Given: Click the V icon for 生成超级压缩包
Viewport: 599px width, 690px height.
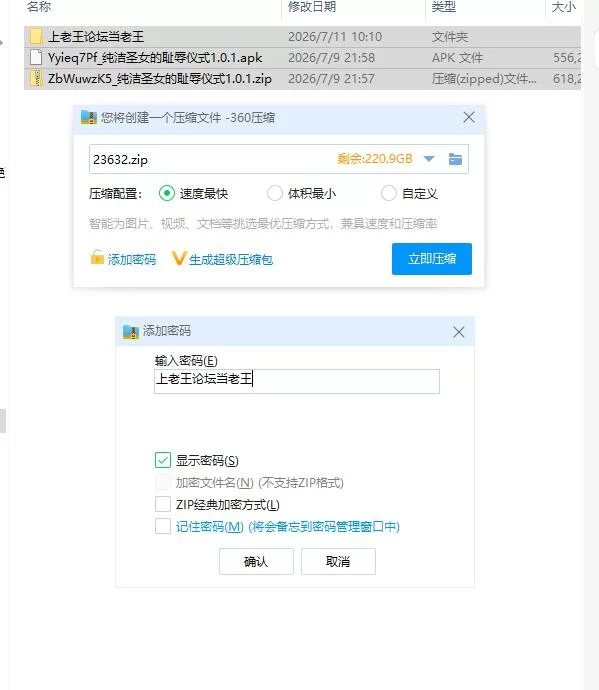Looking at the screenshot, I should point(179,258).
